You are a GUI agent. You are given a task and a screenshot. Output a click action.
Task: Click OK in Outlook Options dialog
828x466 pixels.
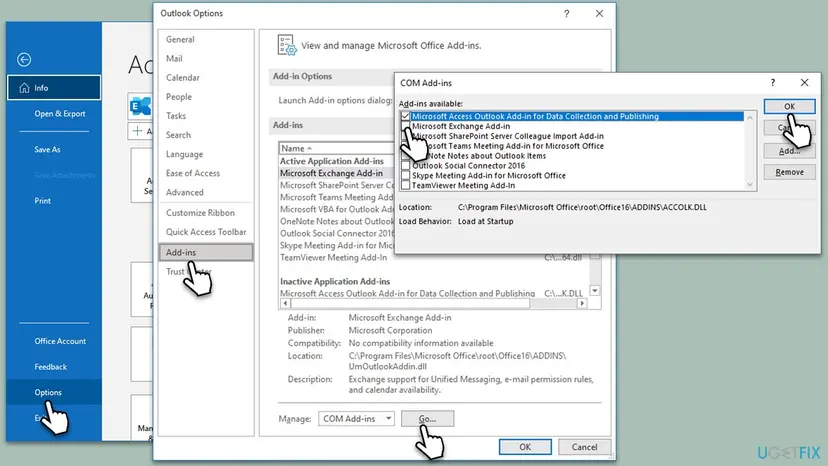click(525, 447)
